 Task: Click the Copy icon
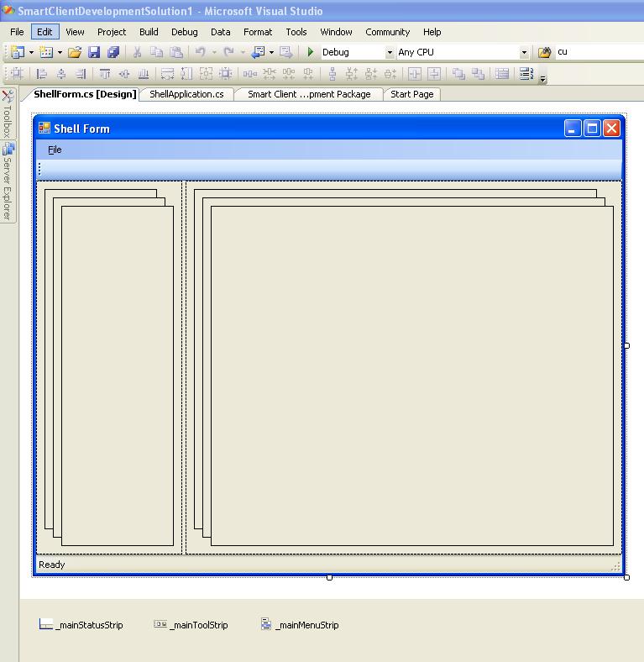click(156, 52)
